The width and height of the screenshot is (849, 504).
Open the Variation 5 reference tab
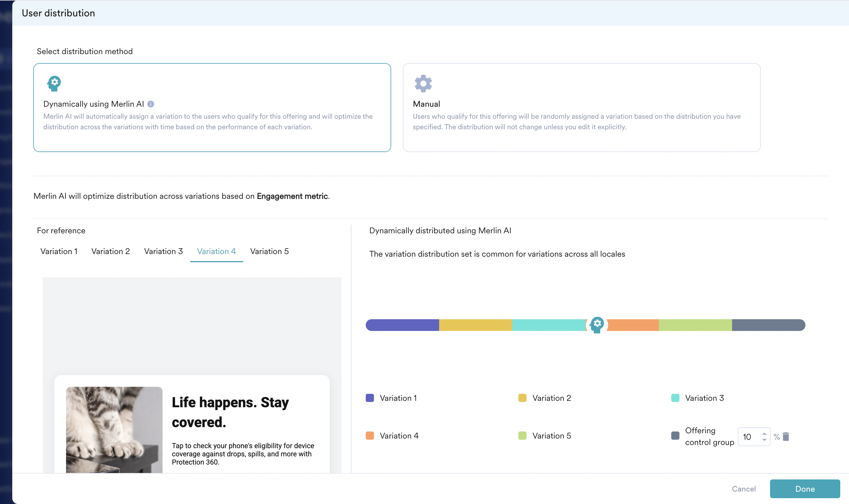click(269, 251)
